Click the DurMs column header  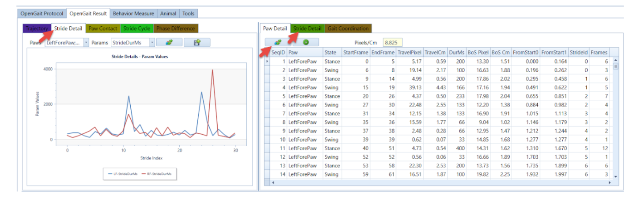pyautogui.click(x=456, y=52)
